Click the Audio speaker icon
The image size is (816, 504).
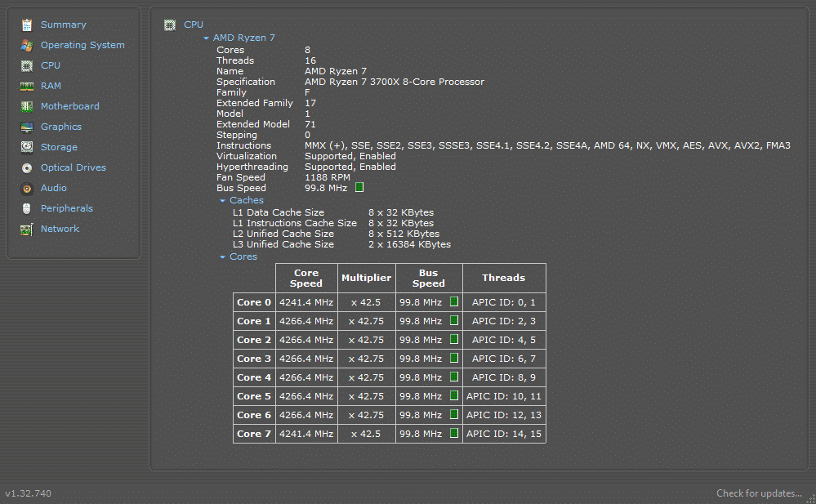pos(27,189)
